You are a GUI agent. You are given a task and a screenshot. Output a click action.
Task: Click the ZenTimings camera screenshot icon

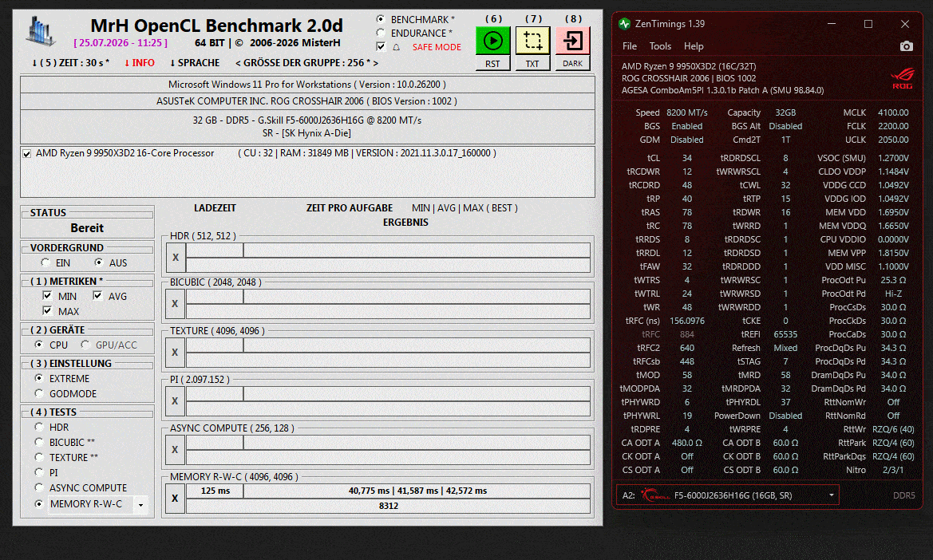pos(906,45)
